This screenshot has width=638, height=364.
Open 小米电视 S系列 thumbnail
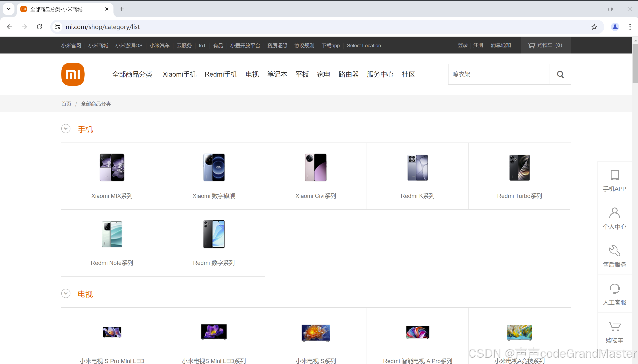click(x=316, y=333)
